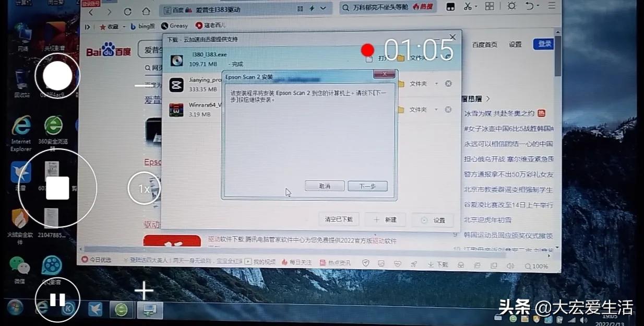Image resolution: width=644 pixels, height=326 pixels.
Task: Click the 今日优选 status bar item
Action: click(97, 260)
